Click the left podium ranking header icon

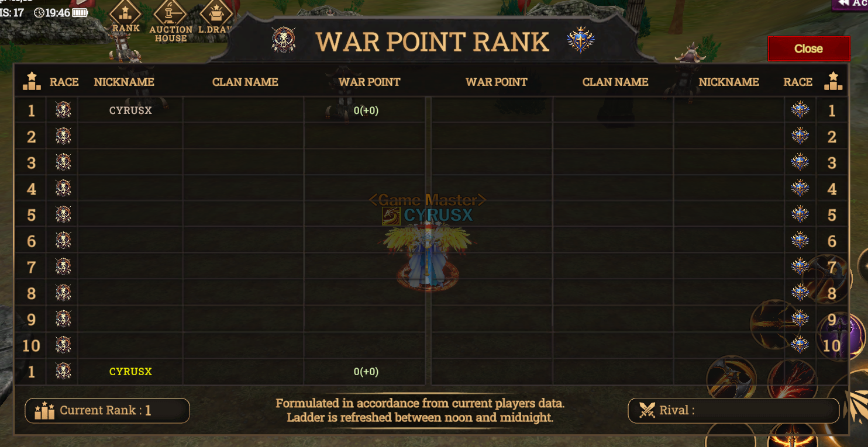tap(32, 81)
